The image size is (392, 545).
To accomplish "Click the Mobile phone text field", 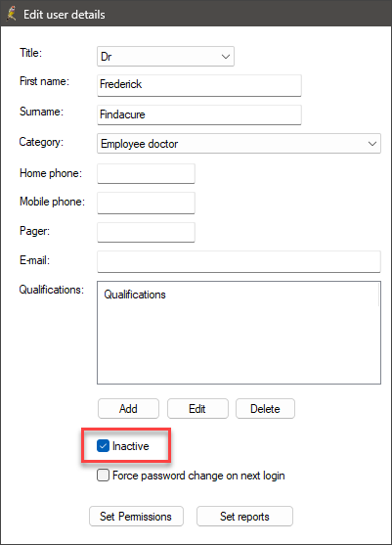I will (x=147, y=203).
